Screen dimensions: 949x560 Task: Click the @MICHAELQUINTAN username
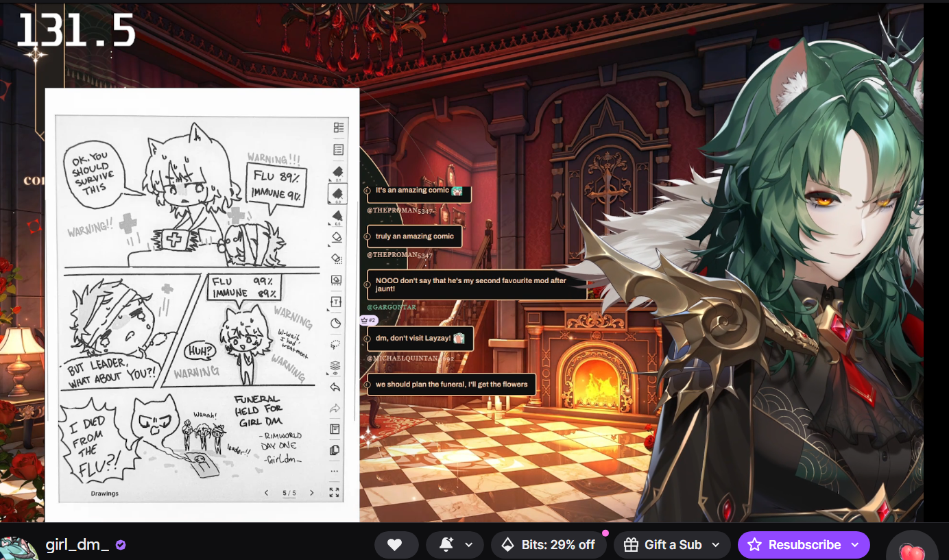tap(410, 358)
